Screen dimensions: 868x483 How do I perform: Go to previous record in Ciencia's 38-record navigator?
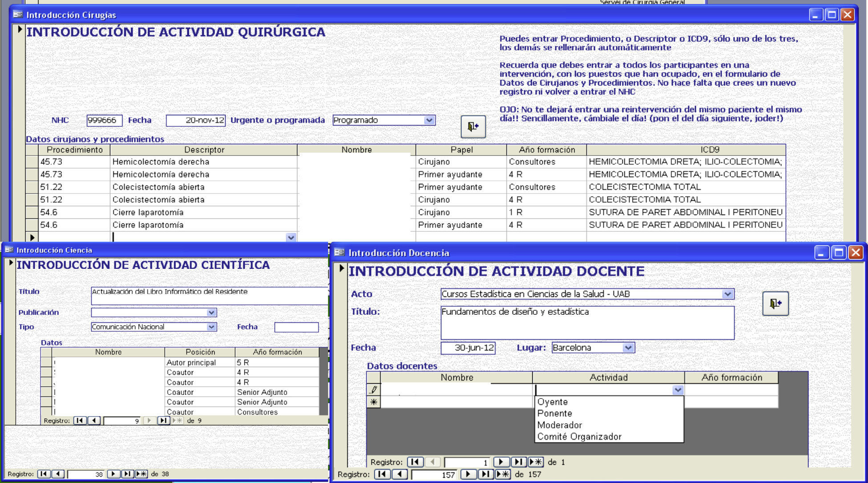point(58,474)
